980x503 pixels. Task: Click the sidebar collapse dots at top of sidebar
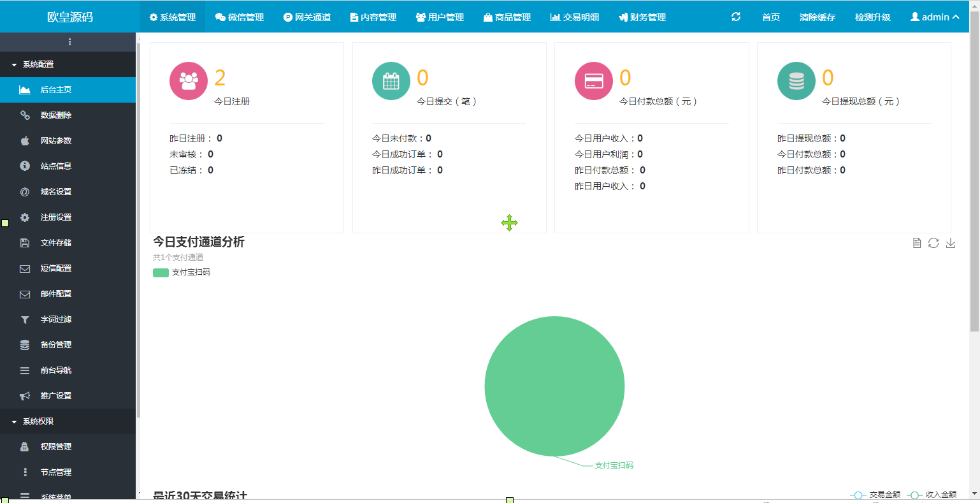point(68,41)
